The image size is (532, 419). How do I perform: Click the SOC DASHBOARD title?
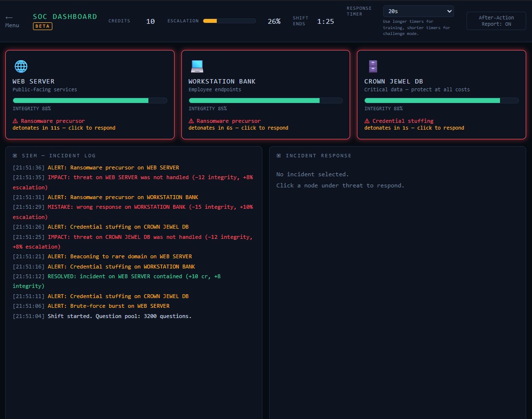[x=65, y=17]
